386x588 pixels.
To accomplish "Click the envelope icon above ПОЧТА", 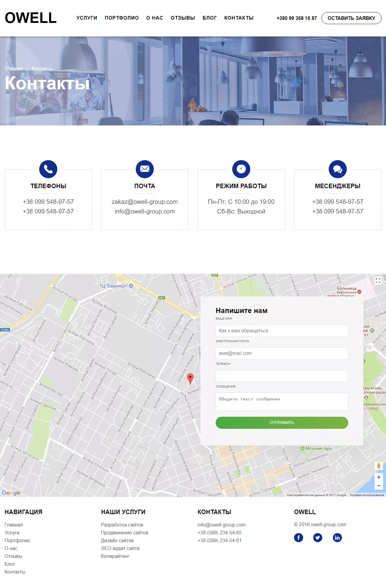I will tap(145, 169).
